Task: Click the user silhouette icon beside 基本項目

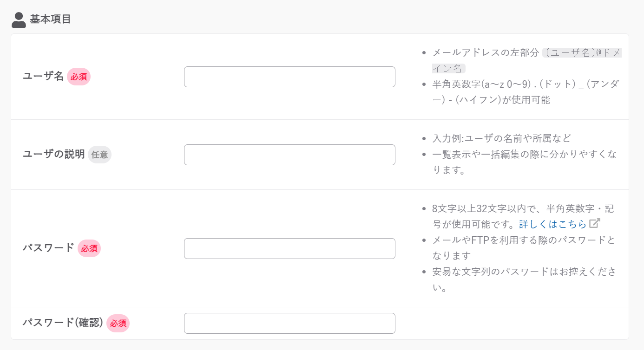Action: tap(19, 20)
